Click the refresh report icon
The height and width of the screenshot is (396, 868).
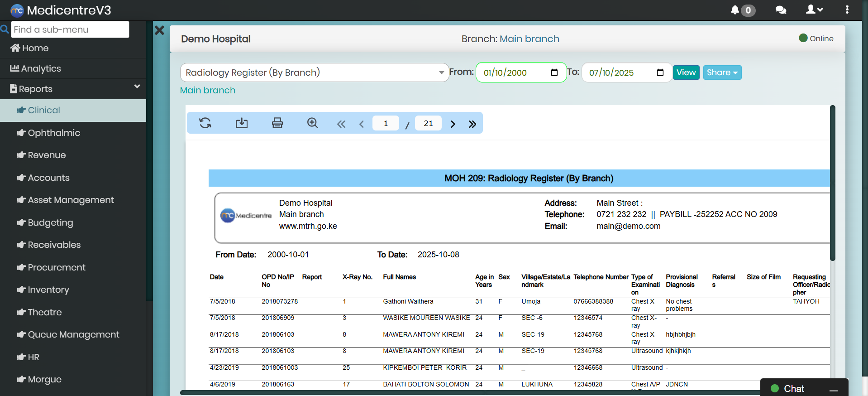tap(205, 123)
